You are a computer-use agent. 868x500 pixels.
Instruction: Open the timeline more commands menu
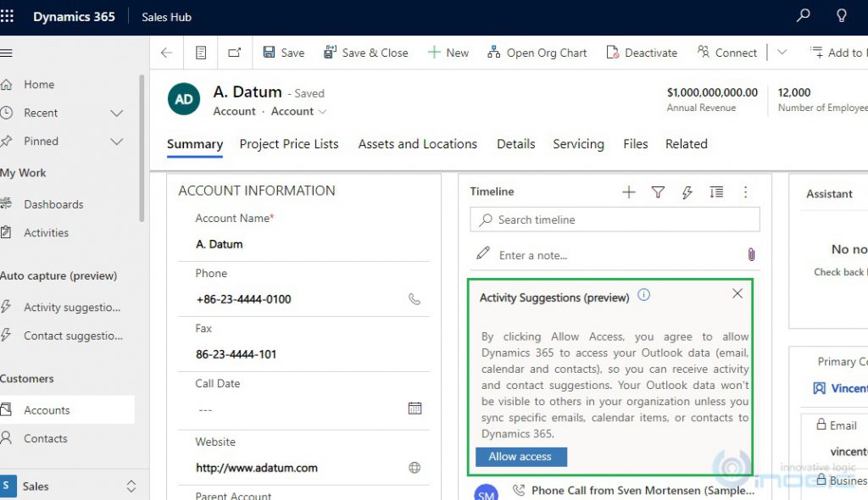point(745,192)
